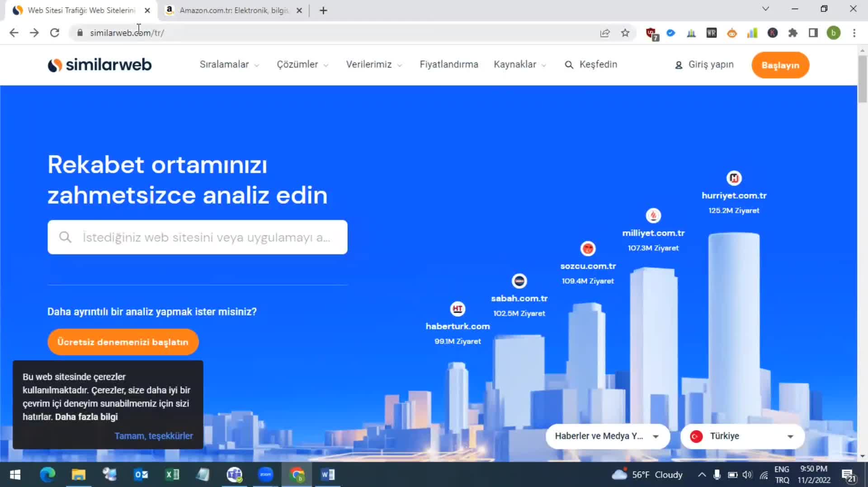Image resolution: width=868 pixels, height=487 pixels.
Task: Go back with the browser back arrow
Action: click(14, 33)
